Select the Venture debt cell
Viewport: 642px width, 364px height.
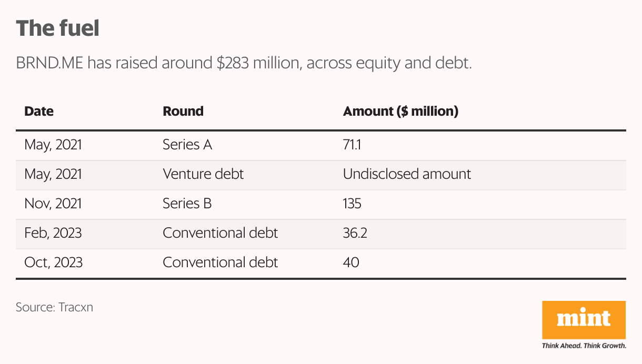click(x=203, y=174)
